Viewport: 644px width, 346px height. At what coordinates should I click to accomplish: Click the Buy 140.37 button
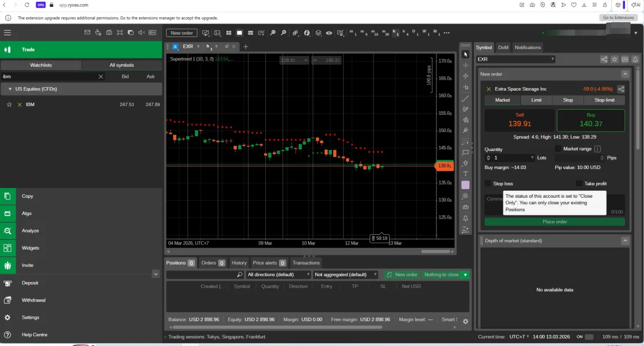coord(590,121)
